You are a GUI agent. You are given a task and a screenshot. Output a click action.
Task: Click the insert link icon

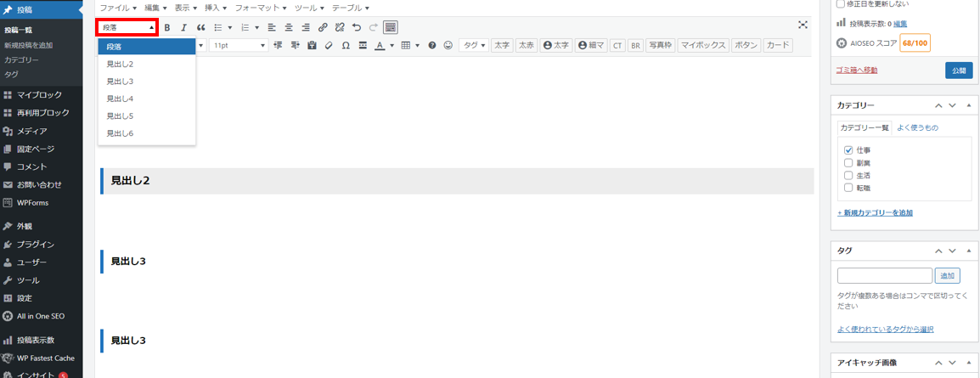(323, 27)
